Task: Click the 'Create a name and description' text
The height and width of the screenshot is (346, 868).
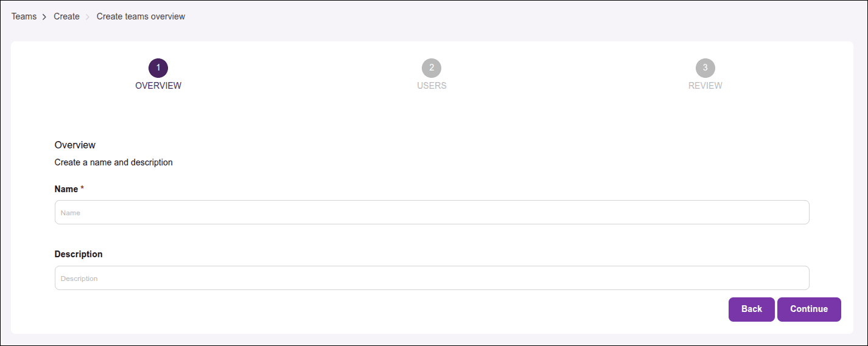Action: (x=114, y=162)
